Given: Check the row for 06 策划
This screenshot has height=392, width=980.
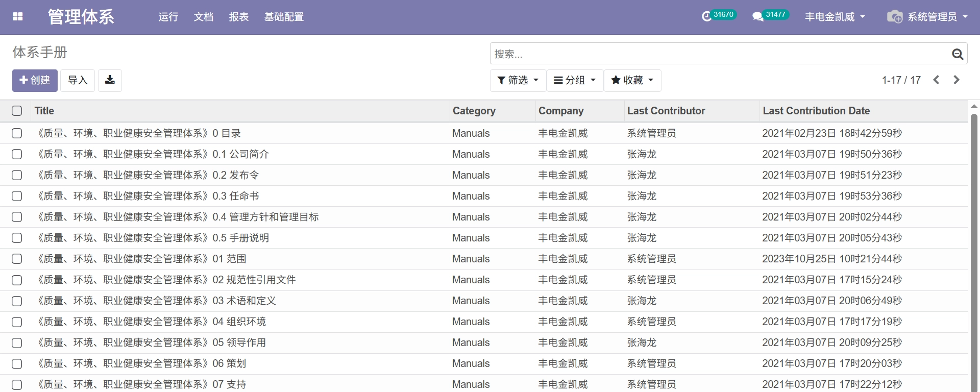Looking at the screenshot, I should pos(17,363).
